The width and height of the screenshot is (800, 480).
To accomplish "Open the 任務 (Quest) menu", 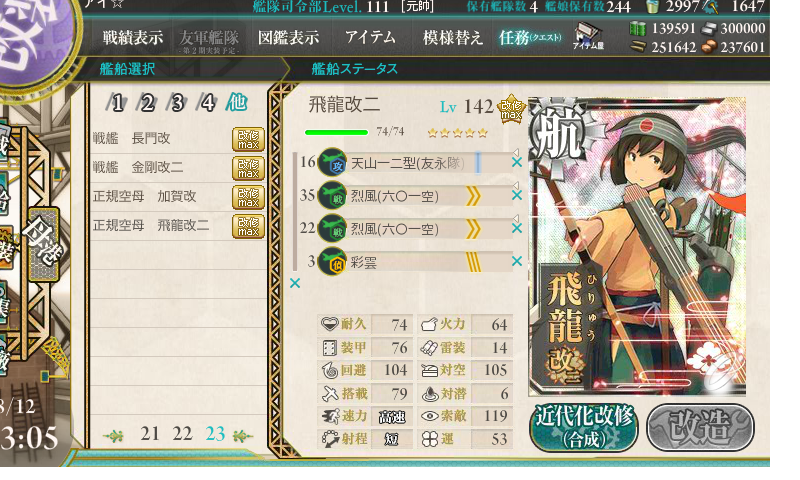I will (530, 37).
